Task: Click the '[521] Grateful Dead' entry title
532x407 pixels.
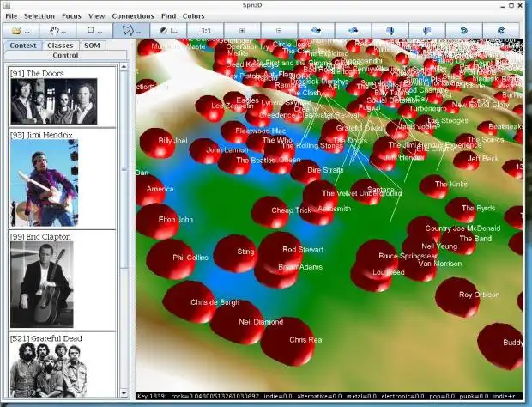Action: (x=45, y=338)
